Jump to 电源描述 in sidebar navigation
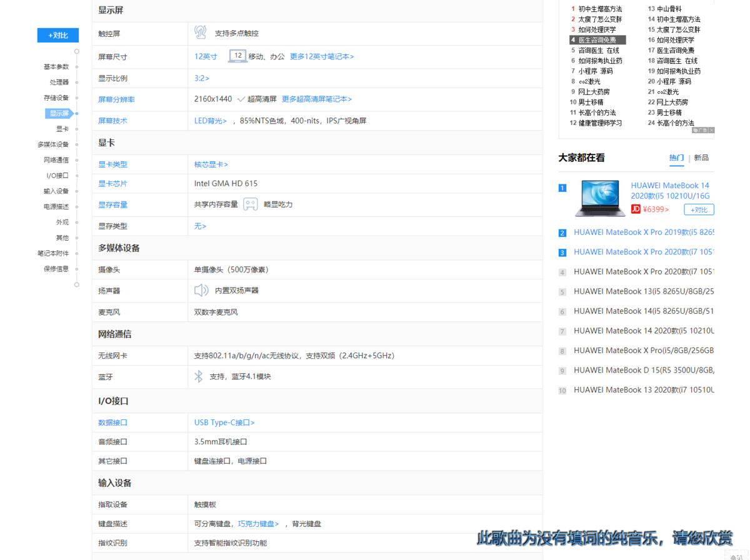 pyautogui.click(x=56, y=207)
